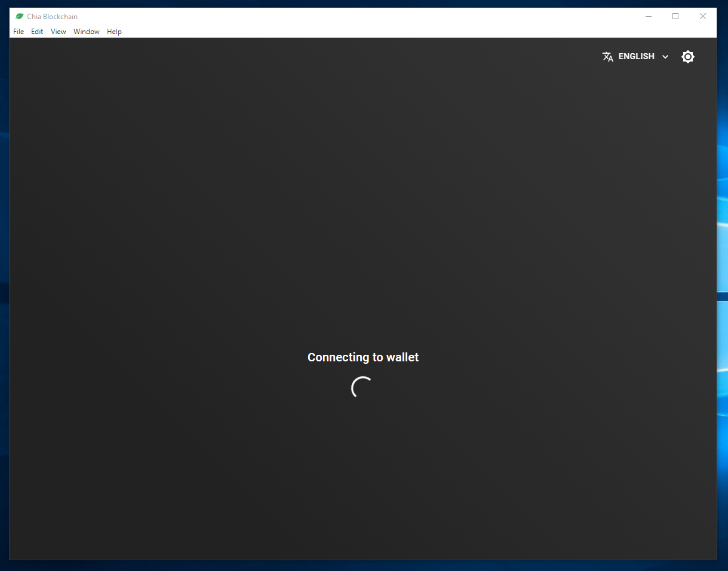This screenshot has height=571, width=728.
Task: Minimize the Chia Blockchain window
Action: point(649,17)
